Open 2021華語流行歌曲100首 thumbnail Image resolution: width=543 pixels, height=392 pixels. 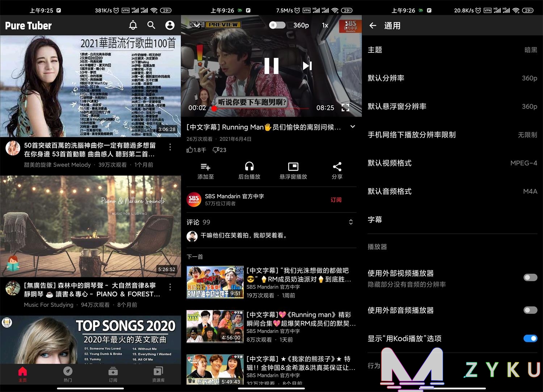[90, 86]
